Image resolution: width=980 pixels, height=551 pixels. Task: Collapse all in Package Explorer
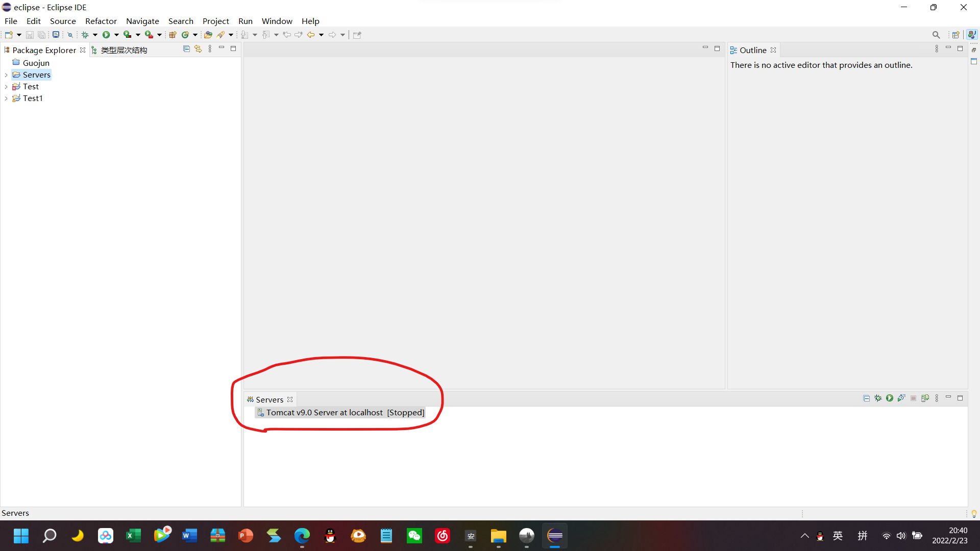click(186, 49)
